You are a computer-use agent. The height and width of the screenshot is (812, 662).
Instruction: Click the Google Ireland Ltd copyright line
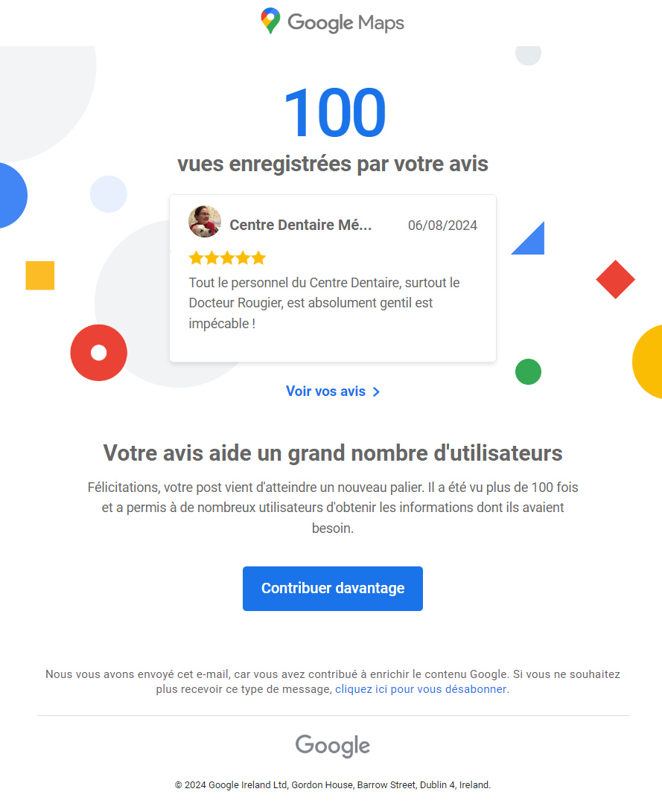[x=332, y=784]
